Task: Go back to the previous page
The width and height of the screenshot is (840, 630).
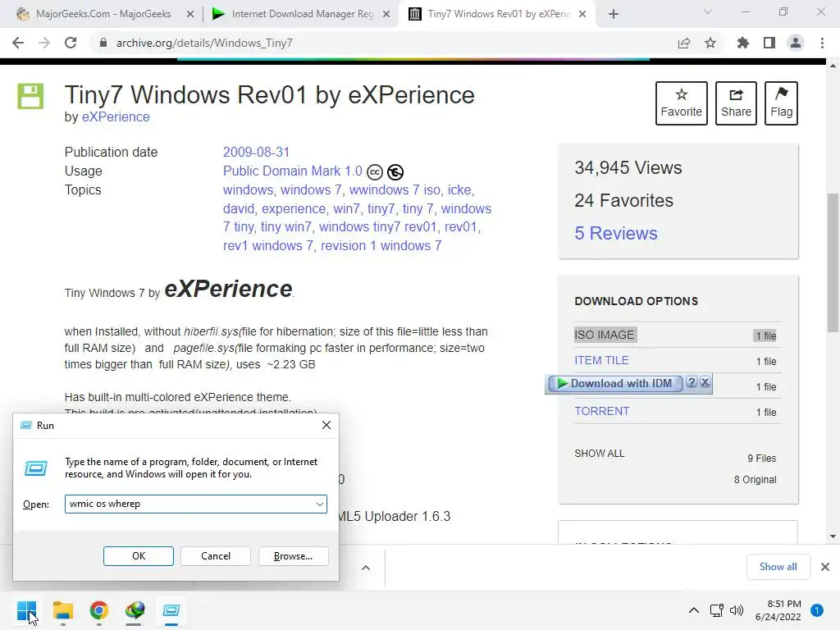Action: point(18,43)
